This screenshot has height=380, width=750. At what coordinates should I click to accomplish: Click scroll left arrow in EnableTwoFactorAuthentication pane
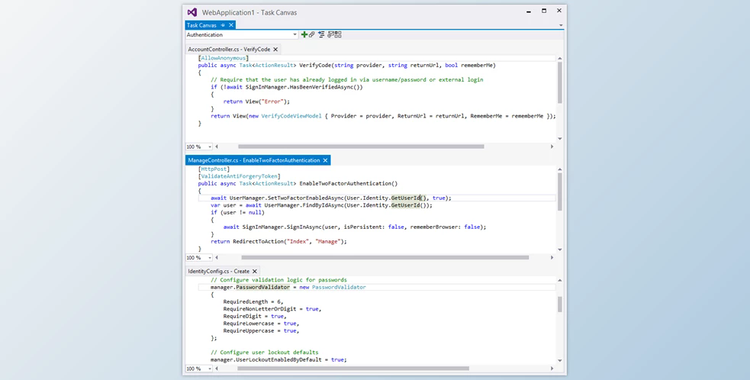click(x=217, y=258)
